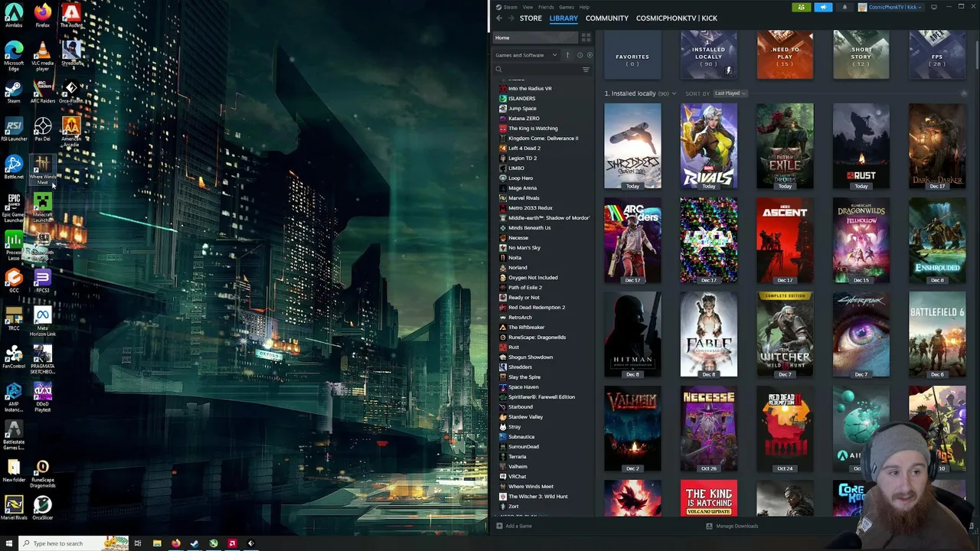Open the Minecraft Launcher desktop icon
The width and height of the screenshot is (980, 551).
[x=43, y=207]
